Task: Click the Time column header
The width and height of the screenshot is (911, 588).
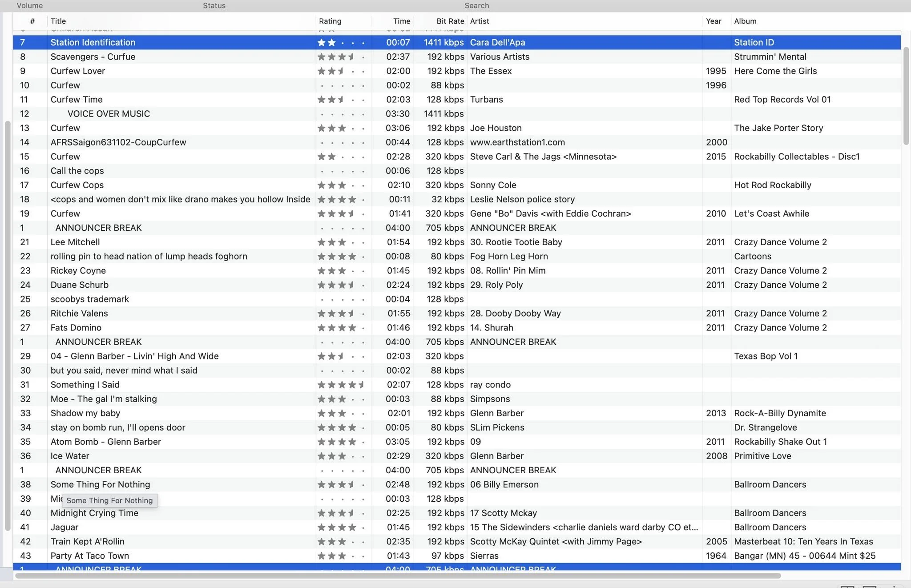Action: click(x=402, y=21)
